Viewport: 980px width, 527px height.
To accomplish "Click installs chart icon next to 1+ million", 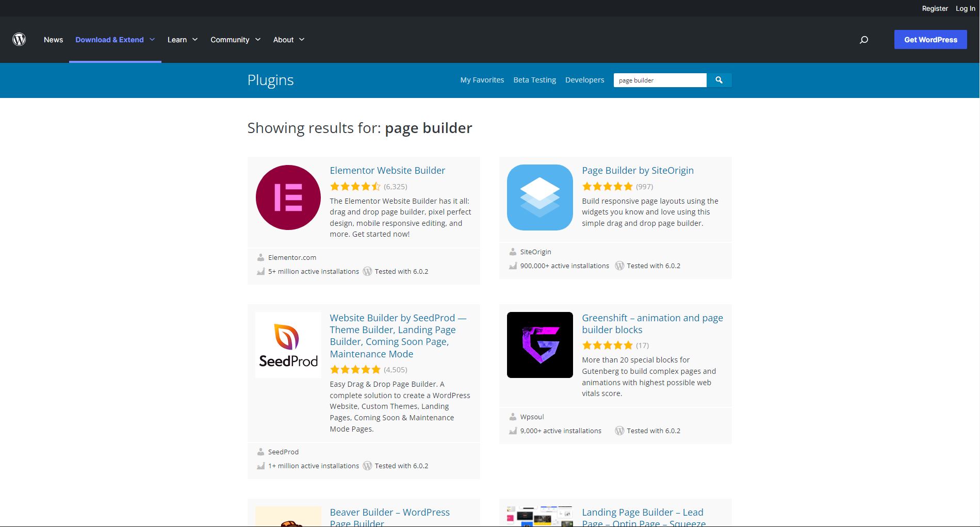I will click(261, 466).
